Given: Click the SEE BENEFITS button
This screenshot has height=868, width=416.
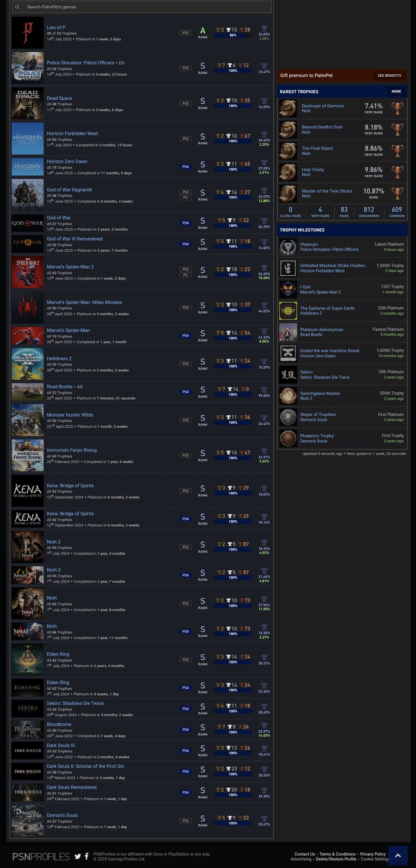Looking at the screenshot, I should 389,75.
